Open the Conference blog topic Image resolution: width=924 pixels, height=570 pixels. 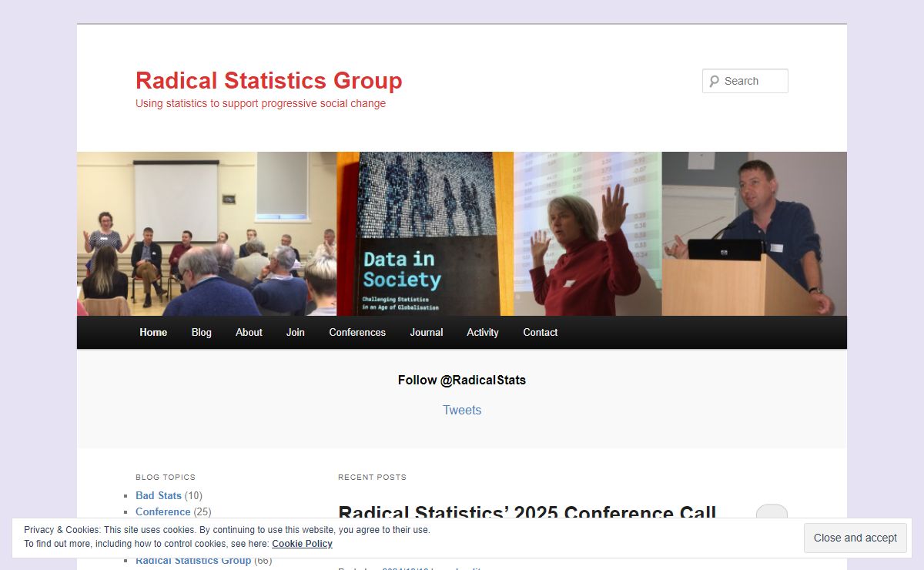tap(162, 511)
